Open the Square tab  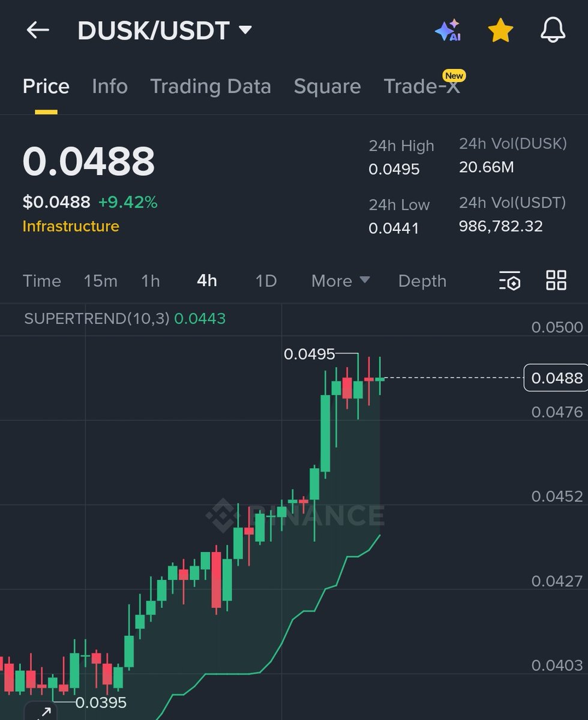(x=327, y=86)
